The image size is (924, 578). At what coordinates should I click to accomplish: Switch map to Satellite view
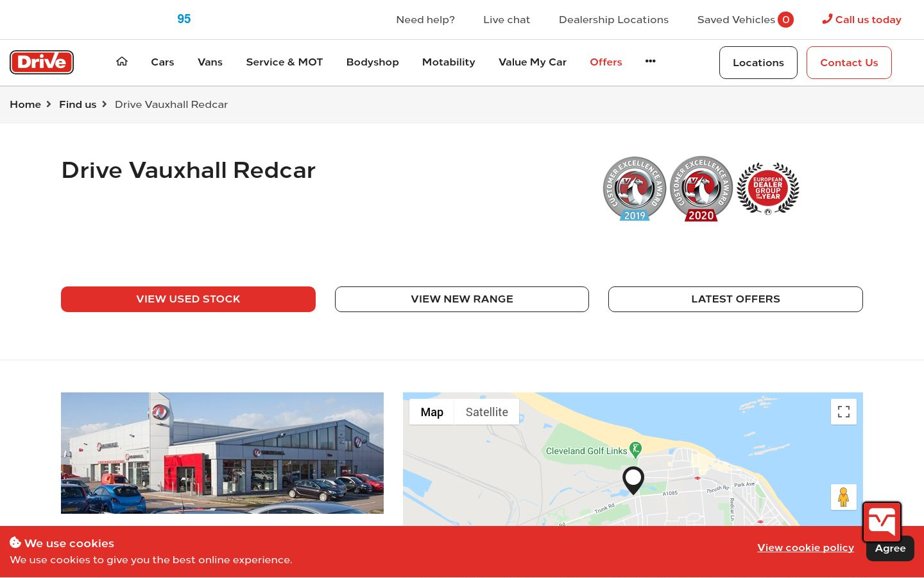[x=487, y=412]
